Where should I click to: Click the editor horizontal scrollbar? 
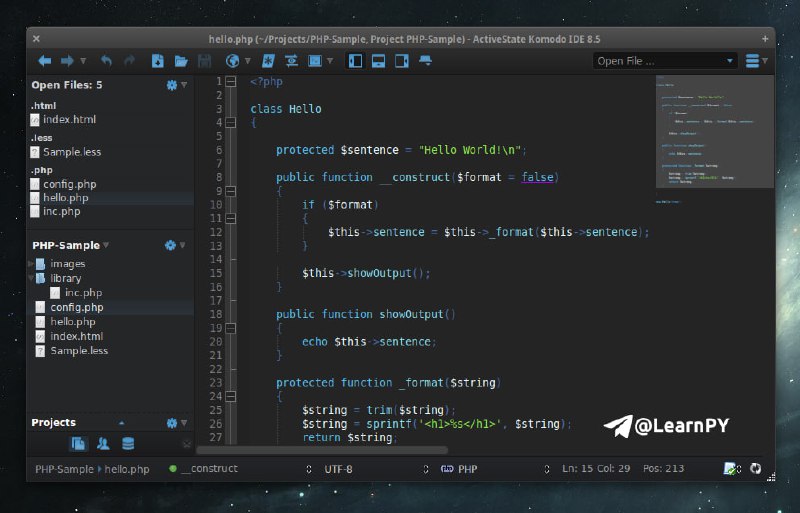click(x=322, y=450)
